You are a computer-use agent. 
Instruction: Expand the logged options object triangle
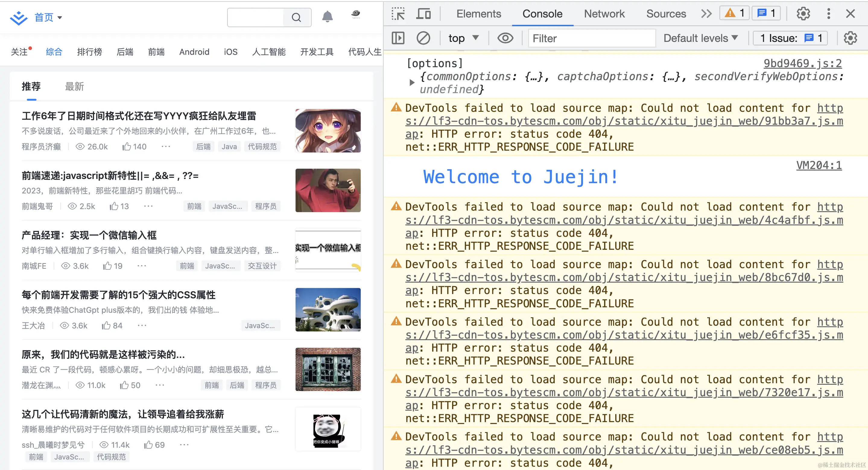pos(411,83)
